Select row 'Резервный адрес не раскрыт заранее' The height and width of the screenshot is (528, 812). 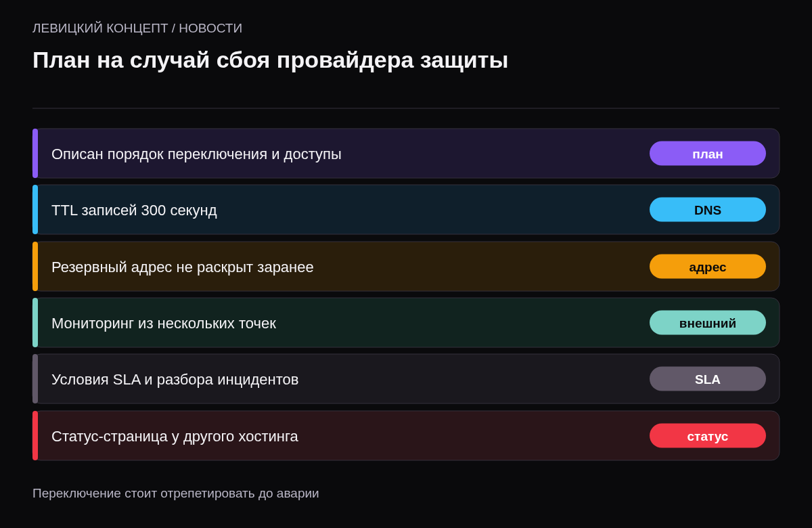[406, 267]
